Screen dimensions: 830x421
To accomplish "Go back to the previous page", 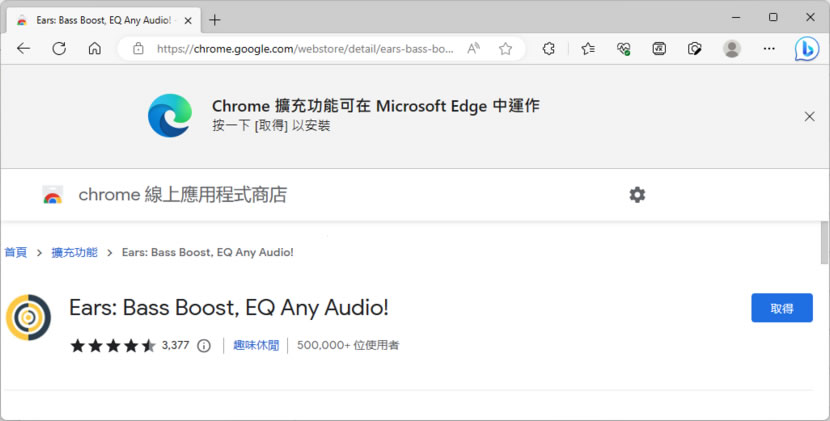I will (x=23, y=49).
